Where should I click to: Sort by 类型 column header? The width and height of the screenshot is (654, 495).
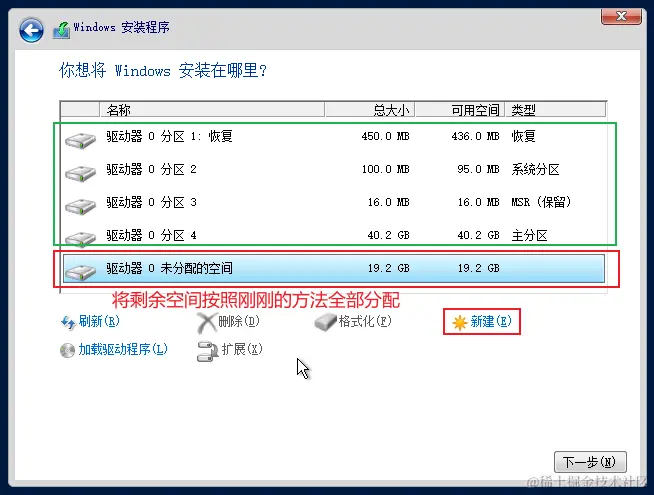click(x=556, y=110)
